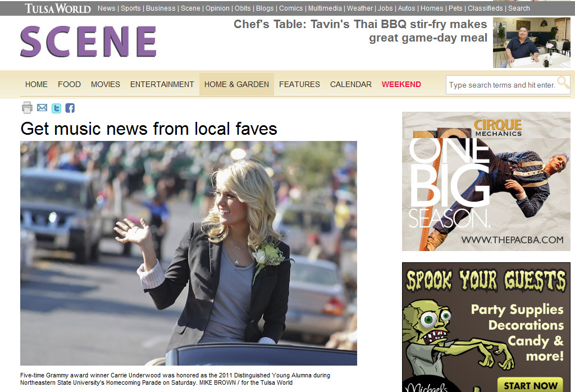Image resolution: width=575 pixels, height=392 pixels.
Task: Go to the WEEKEND section
Action: point(401,84)
